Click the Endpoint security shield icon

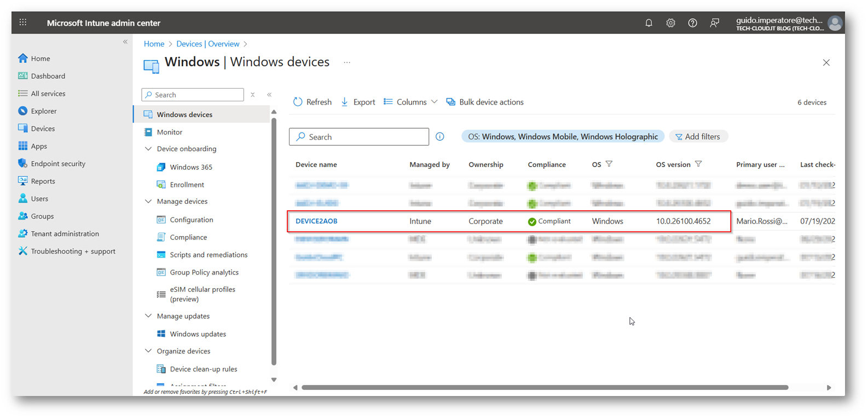pyautogui.click(x=22, y=163)
